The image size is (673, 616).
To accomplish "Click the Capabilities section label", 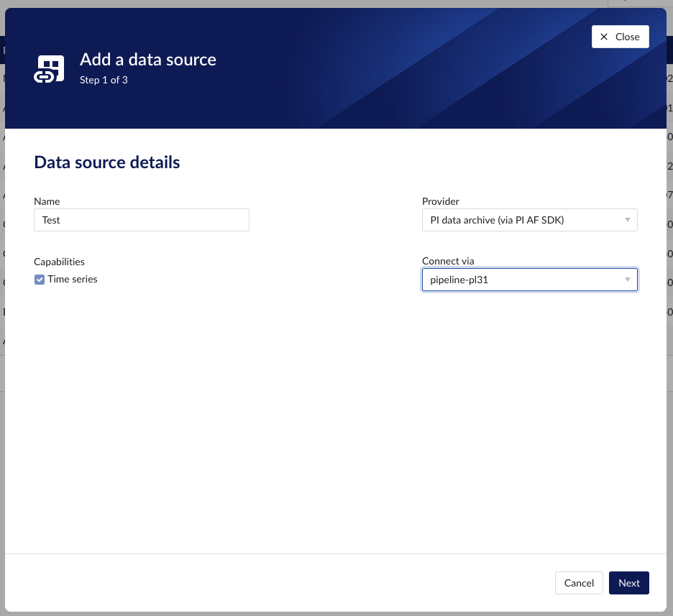I will coord(59,262).
